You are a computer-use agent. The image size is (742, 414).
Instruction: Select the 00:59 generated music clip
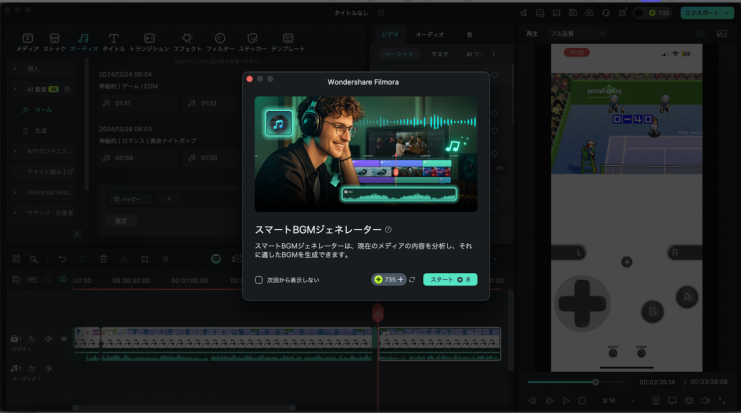click(x=138, y=158)
